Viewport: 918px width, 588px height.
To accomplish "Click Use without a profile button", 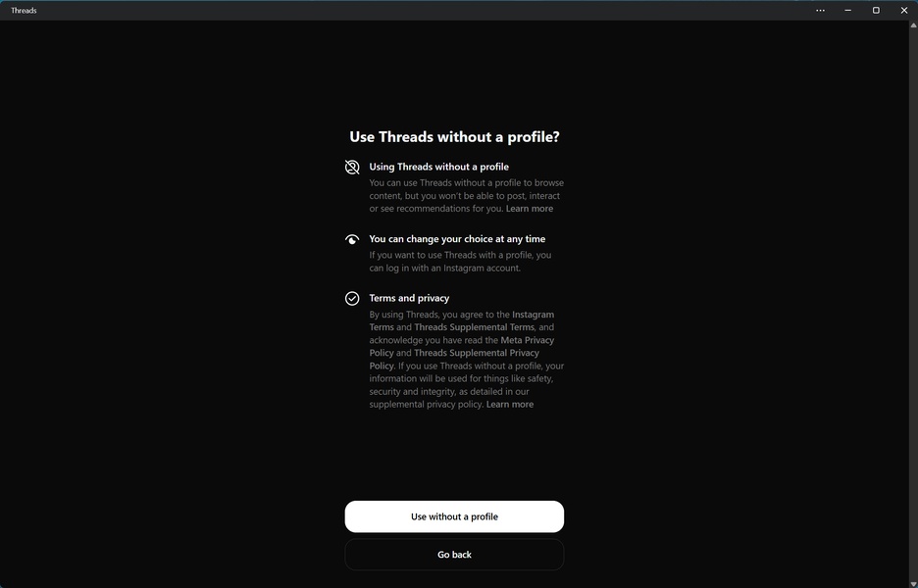I will coord(454,516).
